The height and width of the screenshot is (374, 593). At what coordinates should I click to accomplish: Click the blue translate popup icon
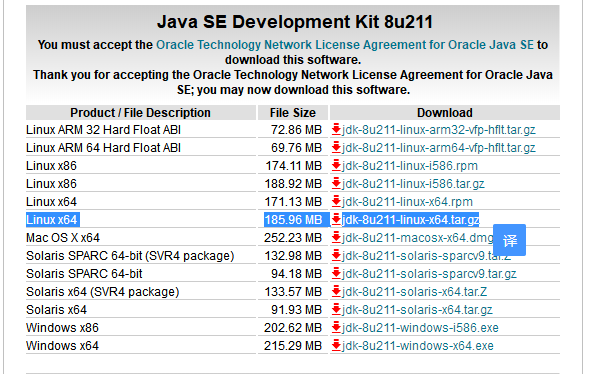tap(509, 240)
